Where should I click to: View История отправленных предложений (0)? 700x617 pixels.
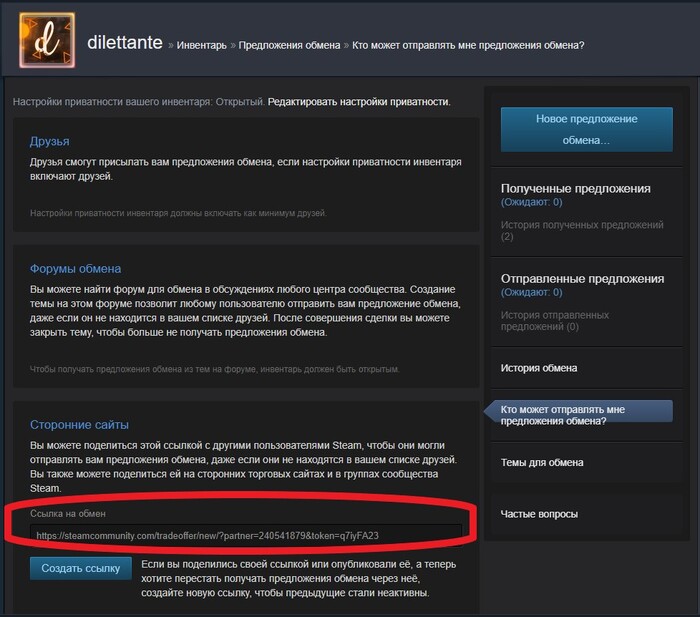554,321
